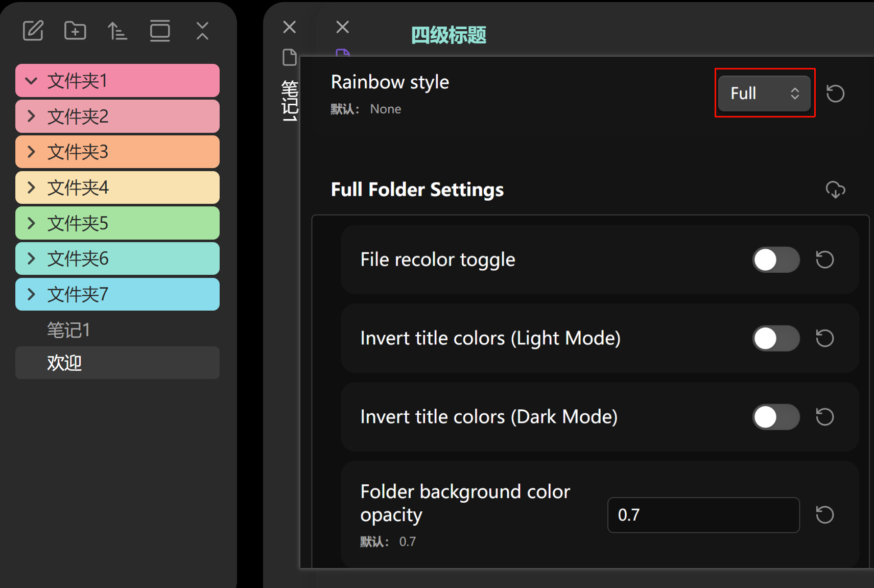Toggle Invert title colors (Dark Mode)
This screenshot has height=588, width=874.
click(x=775, y=417)
